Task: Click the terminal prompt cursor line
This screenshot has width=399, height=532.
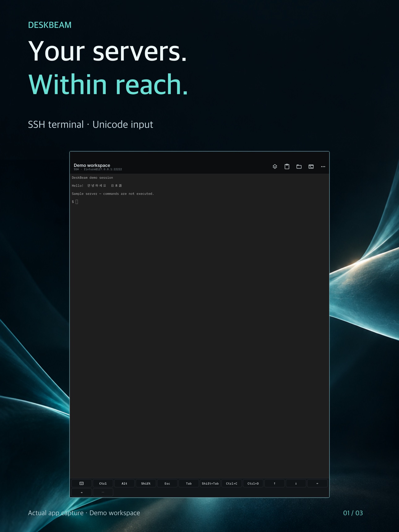Action: coord(75,202)
